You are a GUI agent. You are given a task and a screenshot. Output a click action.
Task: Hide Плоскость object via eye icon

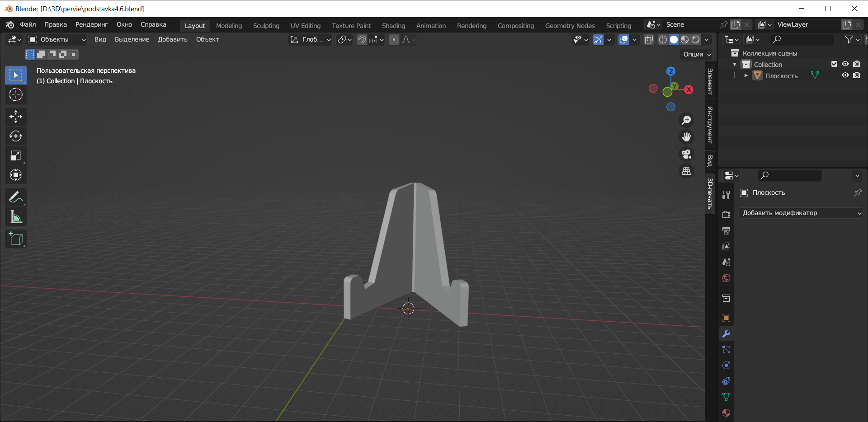[x=845, y=75]
